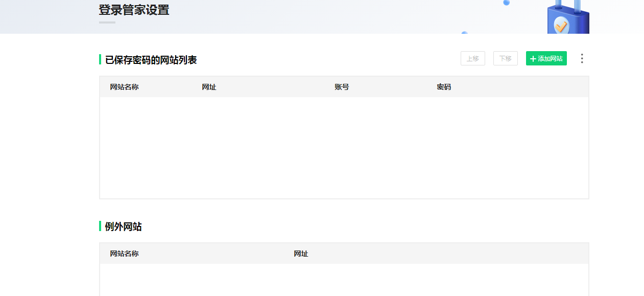This screenshot has width=644, height=296.
Task: Click the 添加网站 button text
Action: pyautogui.click(x=550, y=59)
